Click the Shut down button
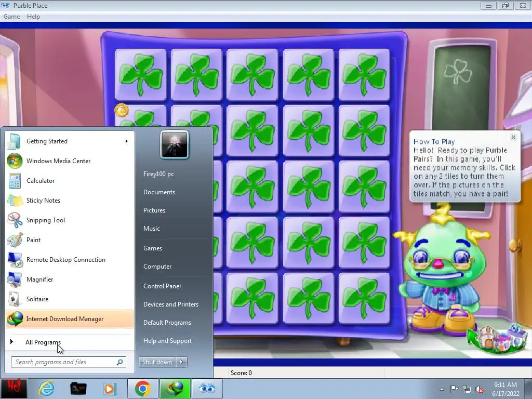The width and height of the screenshot is (532, 399). coord(157,362)
